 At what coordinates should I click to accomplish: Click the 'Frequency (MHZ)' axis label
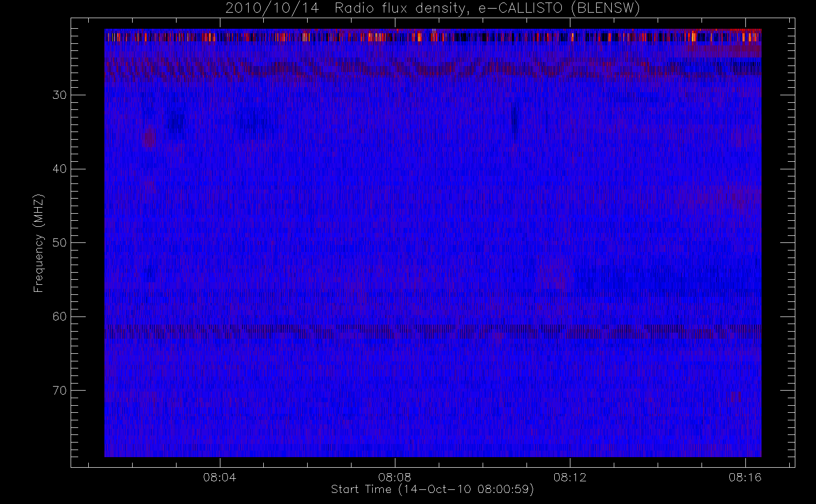coord(38,243)
